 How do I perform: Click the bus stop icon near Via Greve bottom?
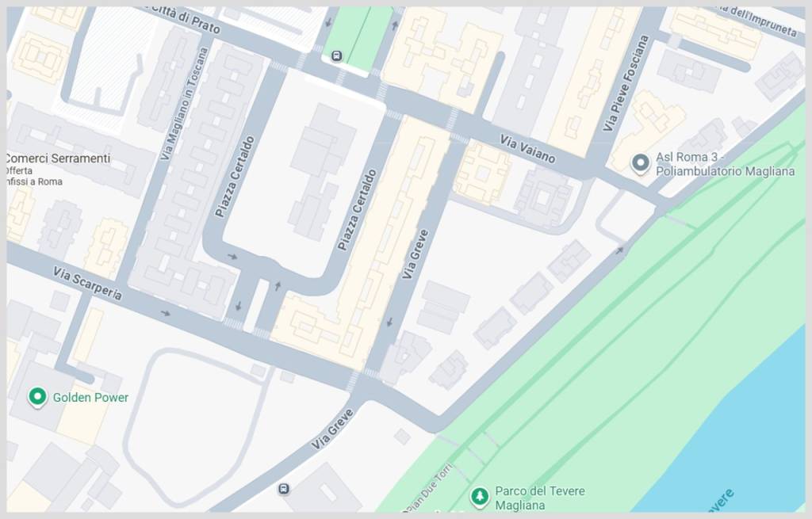click(x=284, y=488)
